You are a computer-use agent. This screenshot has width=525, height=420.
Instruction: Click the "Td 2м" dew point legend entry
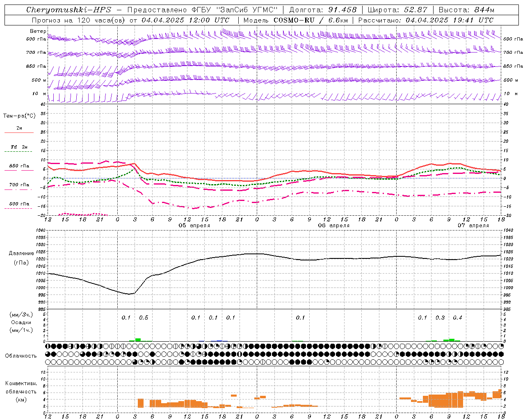(19, 147)
